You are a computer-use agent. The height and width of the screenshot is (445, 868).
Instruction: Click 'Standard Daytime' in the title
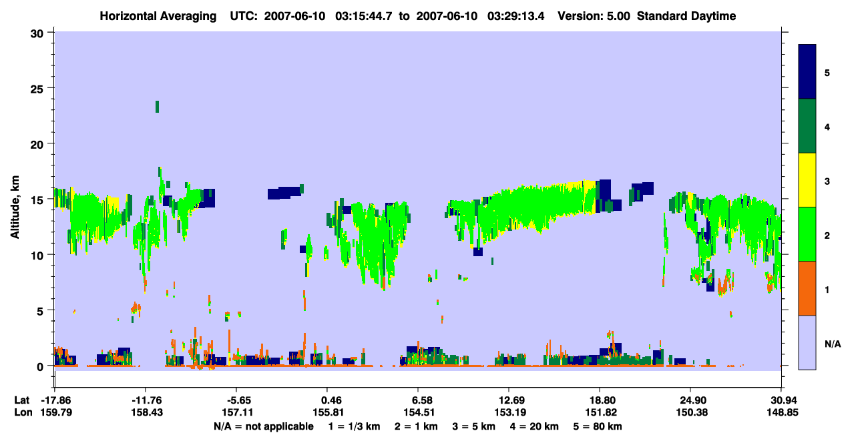(686, 16)
